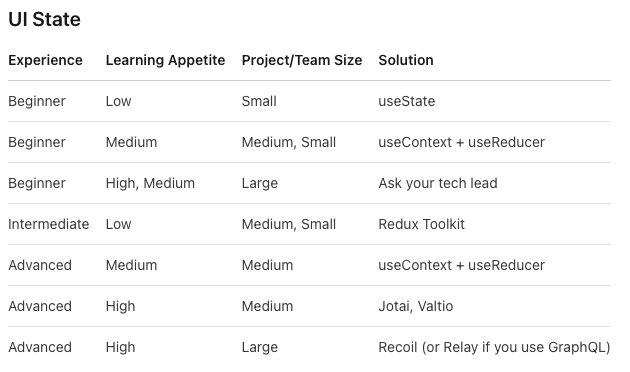
Task: Select the Intermediate experience cell
Action: pyautogui.click(x=49, y=224)
